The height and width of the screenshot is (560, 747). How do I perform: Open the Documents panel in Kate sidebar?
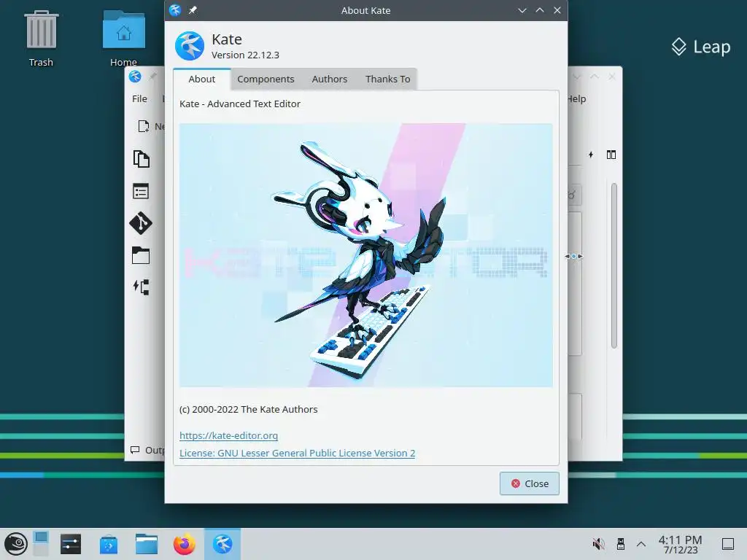coord(141,159)
